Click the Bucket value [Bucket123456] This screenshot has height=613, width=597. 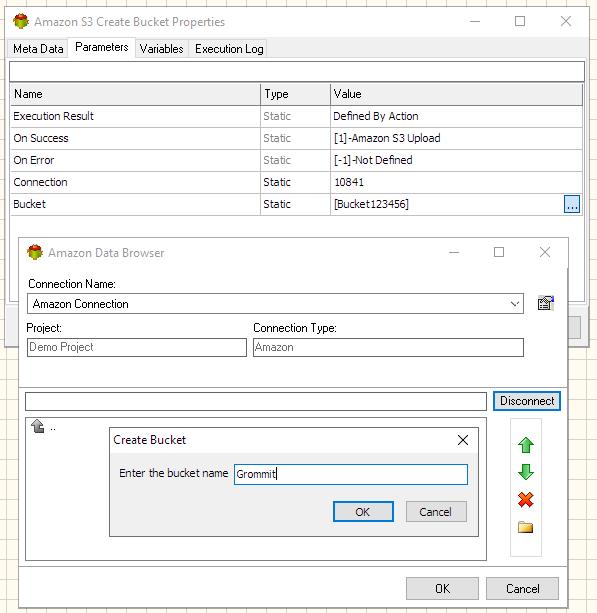[x=371, y=204]
